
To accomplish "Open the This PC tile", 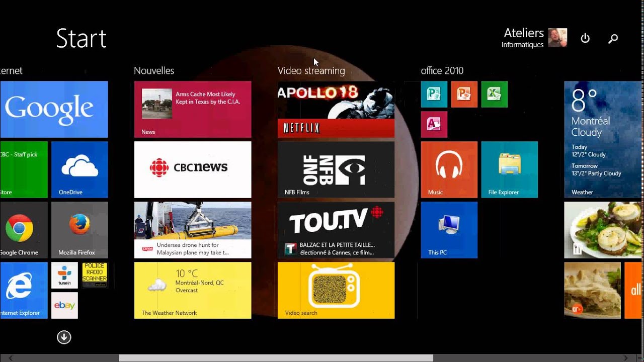I will point(449,230).
